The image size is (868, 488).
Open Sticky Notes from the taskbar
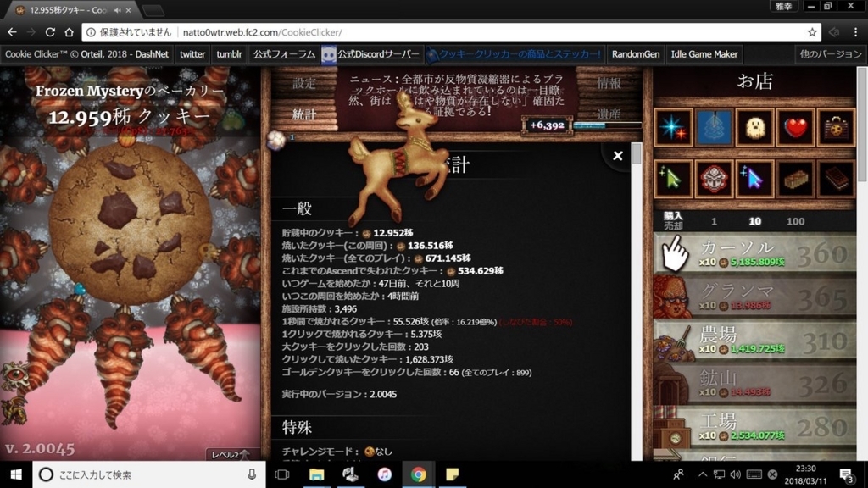(x=453, y=474)
